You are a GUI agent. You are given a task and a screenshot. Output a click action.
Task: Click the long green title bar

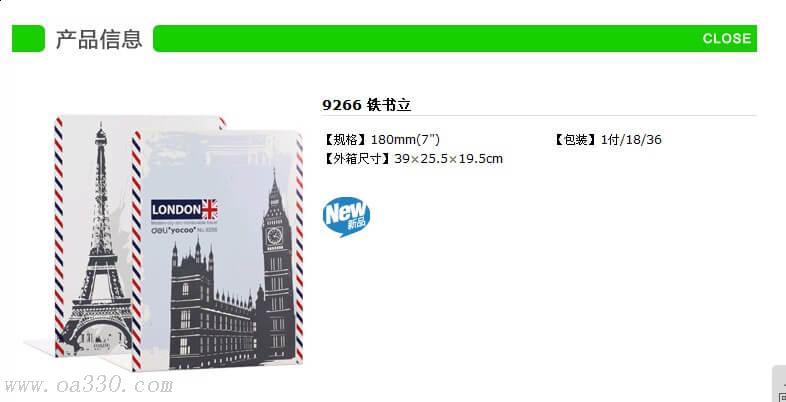coord(455,39)
